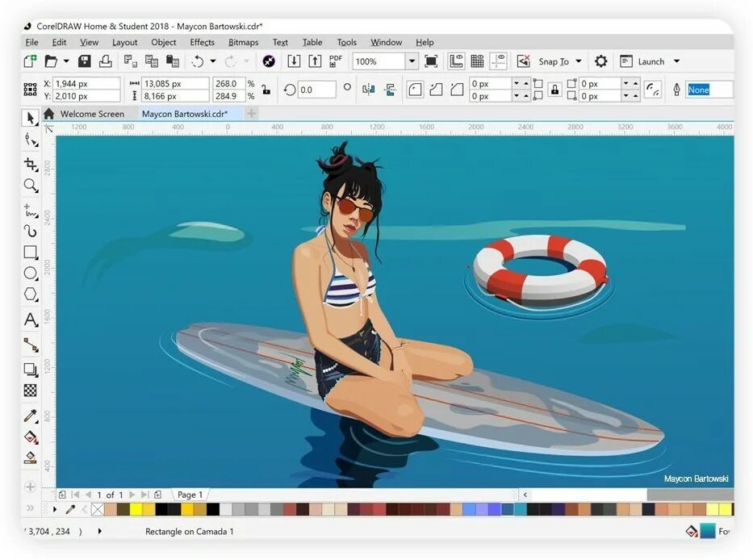Open the Object menu
Image resolution: width=753 pixels, height=560 pixels.
[x=164, y=42]
